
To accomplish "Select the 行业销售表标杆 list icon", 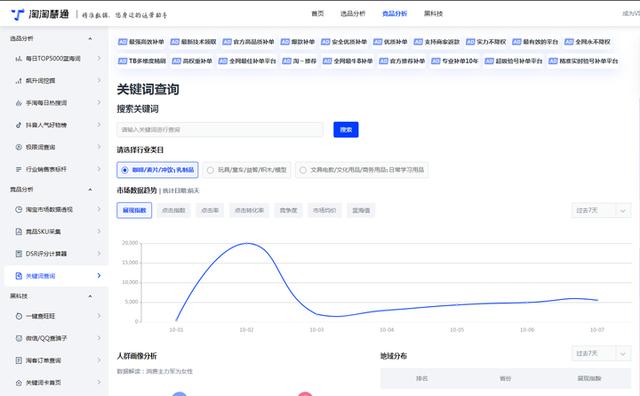I will click(18, 169).
